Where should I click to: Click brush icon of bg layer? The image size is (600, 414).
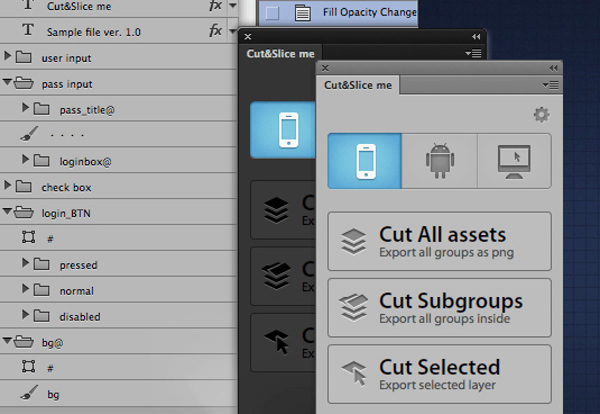pyautogui.click(x=29, y=393)
